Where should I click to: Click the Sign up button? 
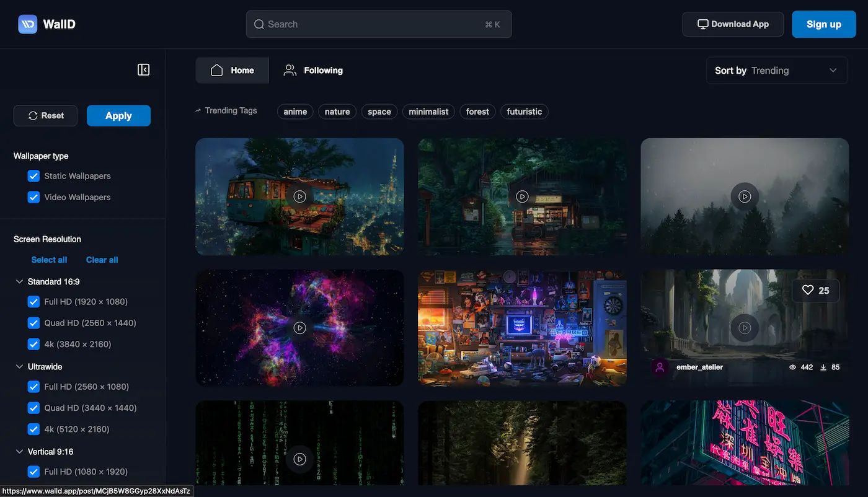[x=823, y=24]
